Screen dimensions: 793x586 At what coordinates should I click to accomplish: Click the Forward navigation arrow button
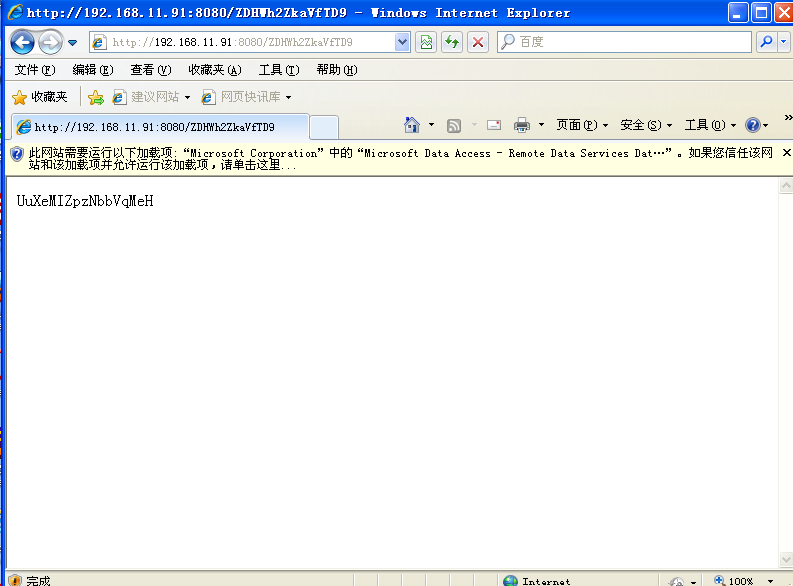50,42
